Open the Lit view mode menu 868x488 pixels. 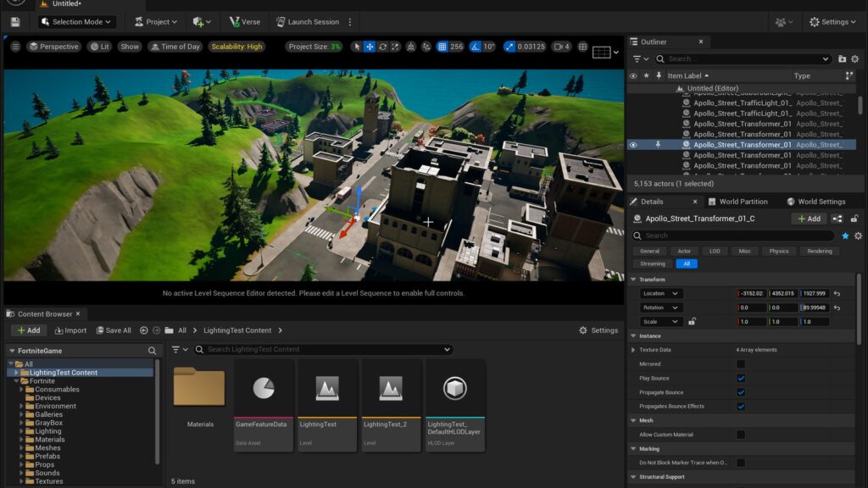coord(100,47)
